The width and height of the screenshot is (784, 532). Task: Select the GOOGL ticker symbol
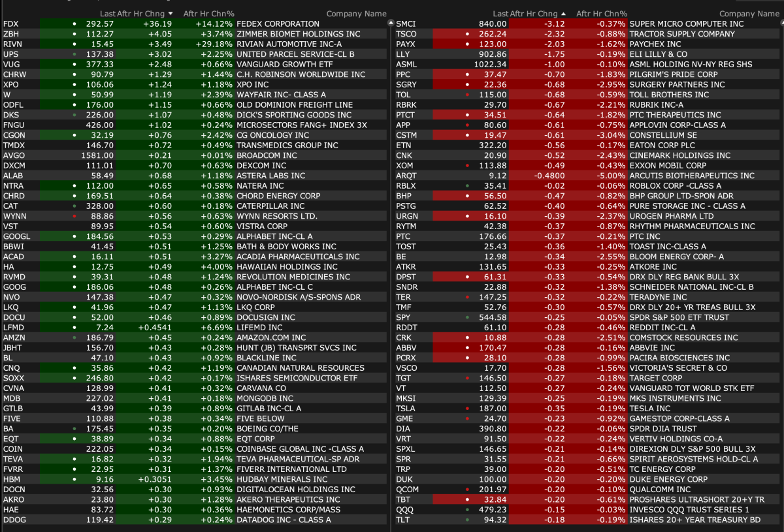(16, 236)
